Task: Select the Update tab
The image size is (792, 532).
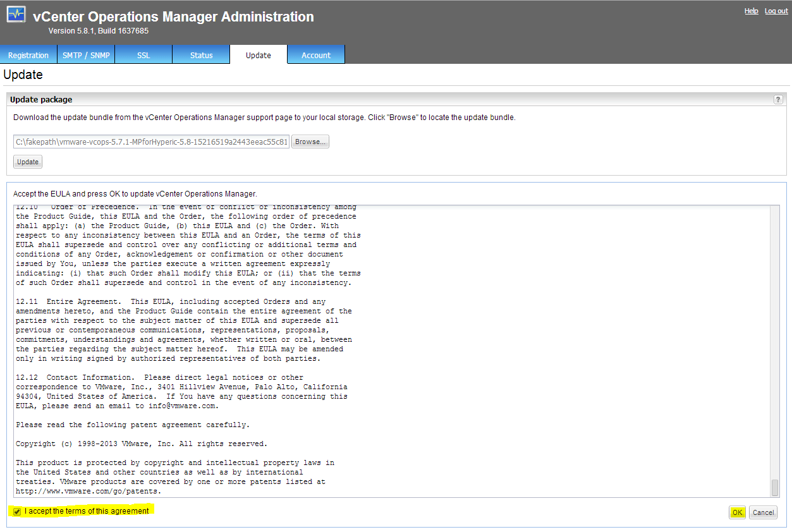Action: coord(258,54)
